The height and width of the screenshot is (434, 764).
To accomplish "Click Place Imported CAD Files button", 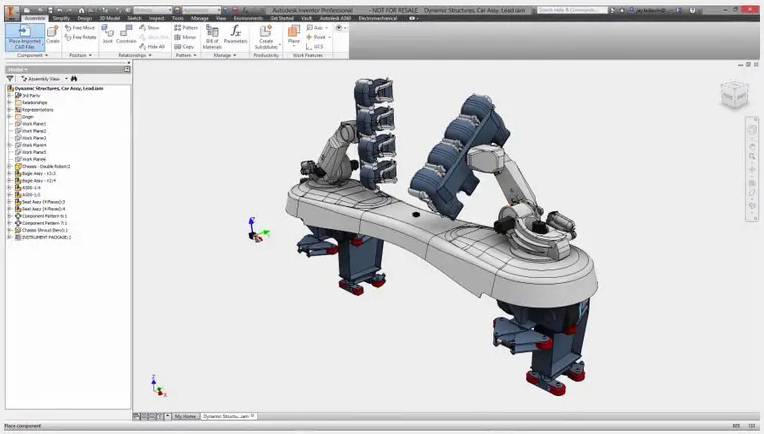I will (x=23, y=36).
